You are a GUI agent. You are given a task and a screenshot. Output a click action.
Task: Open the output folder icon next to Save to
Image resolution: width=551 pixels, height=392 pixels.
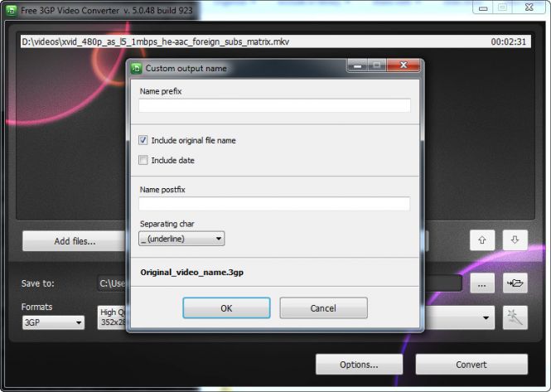coord(515,283)
